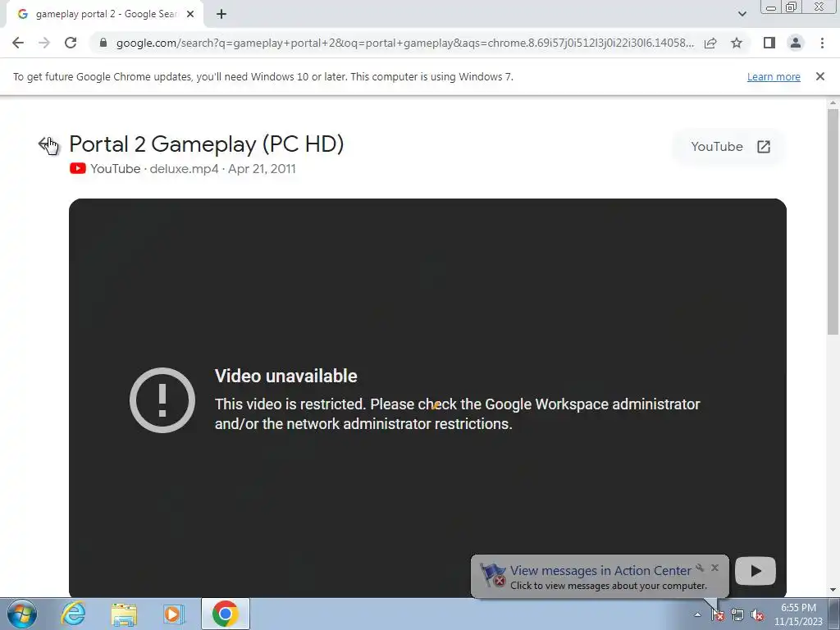Select the gameplay portal 2 Google Search tab
The width and height of the screenshot is (840, 630).
tap(105, 15)
